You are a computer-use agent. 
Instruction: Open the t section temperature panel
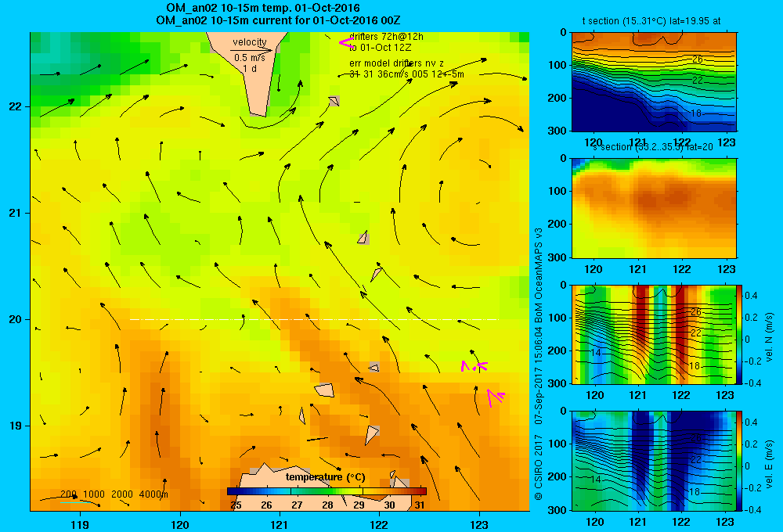tap(654, 82)
